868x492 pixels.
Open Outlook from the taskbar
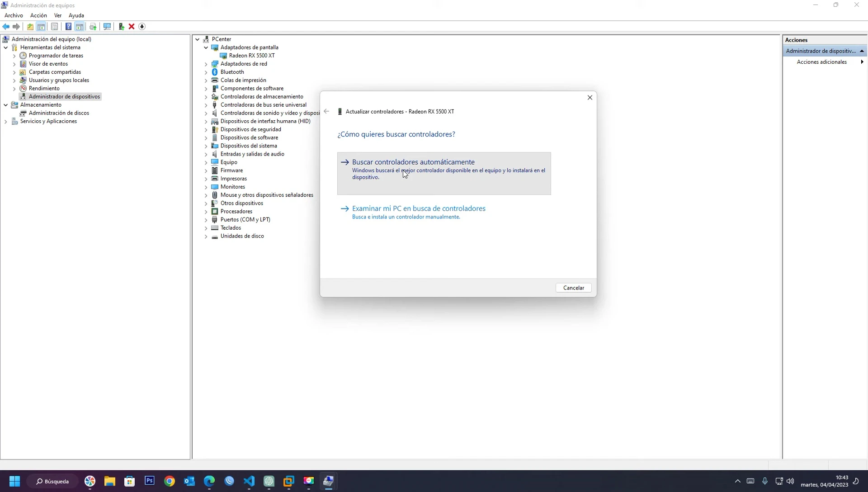point(189,481)
